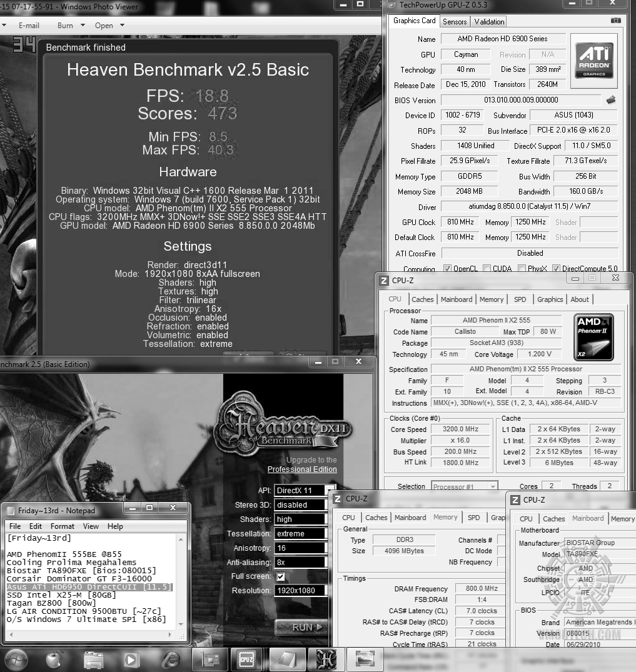The image size is (636, 672).
Task: Select the SPD tab in CPU-Z Memory window
Action: click(473, 518)
